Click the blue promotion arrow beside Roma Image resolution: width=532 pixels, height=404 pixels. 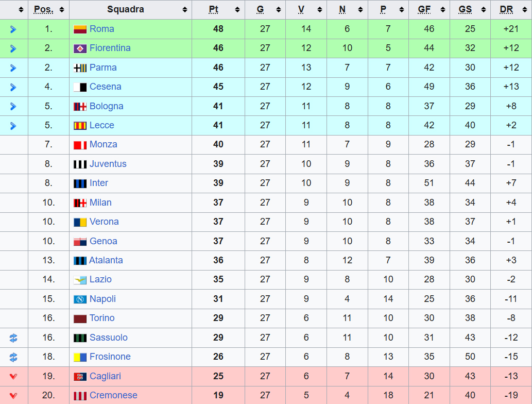13,29
